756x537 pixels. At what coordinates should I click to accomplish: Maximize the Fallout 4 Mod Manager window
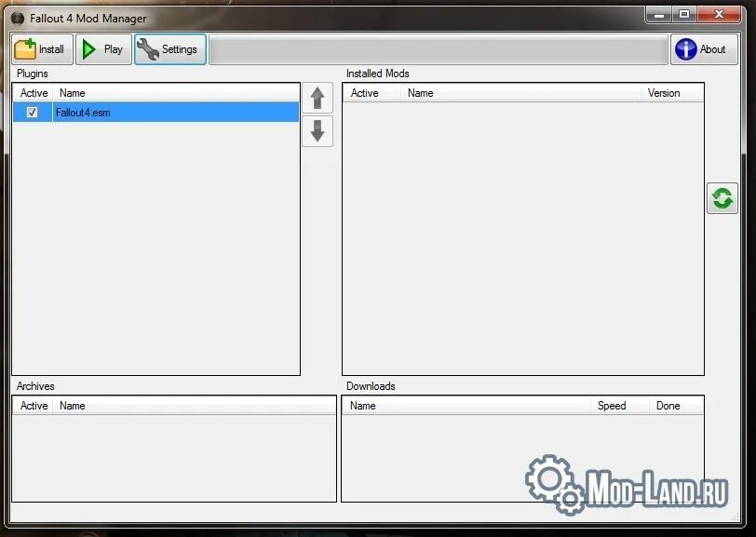[x=684, y=15]
